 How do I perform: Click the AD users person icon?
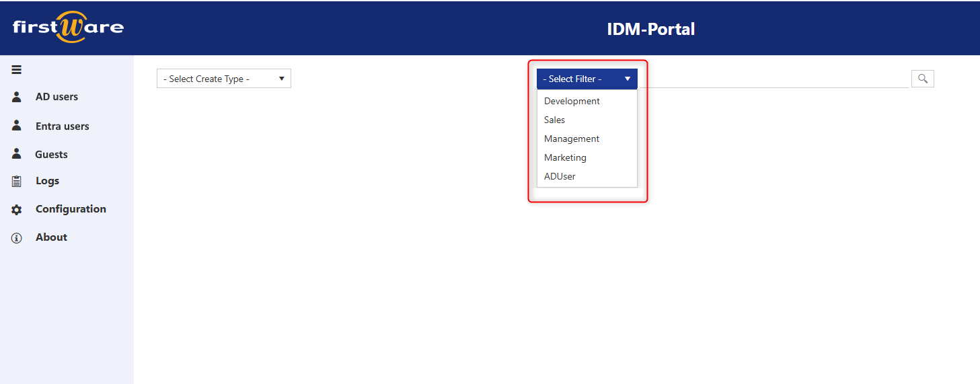pyautogui.click(x=17, y=97)
